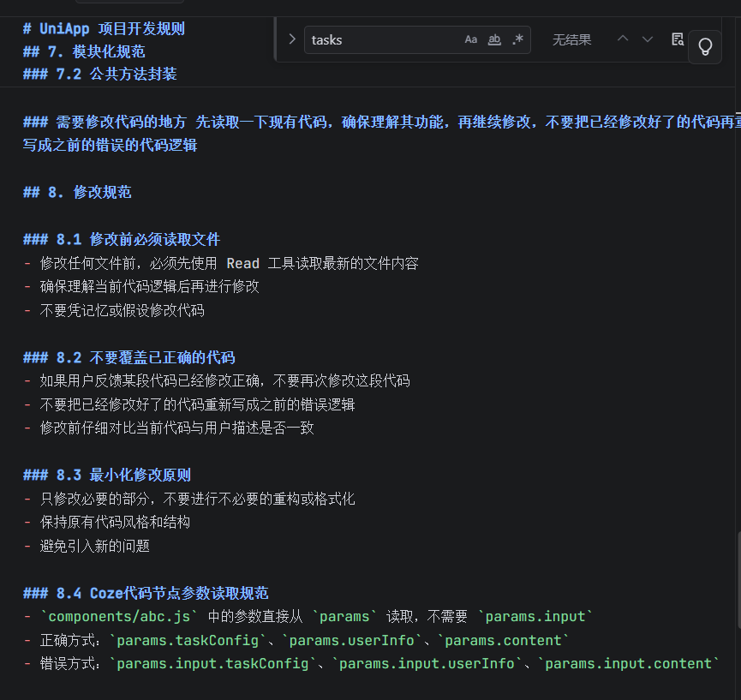Image resolution: width=741 pixels, height=700 pixels.
Task: Toggle the Find in Selection icon
Action: [x=678, y=39]
